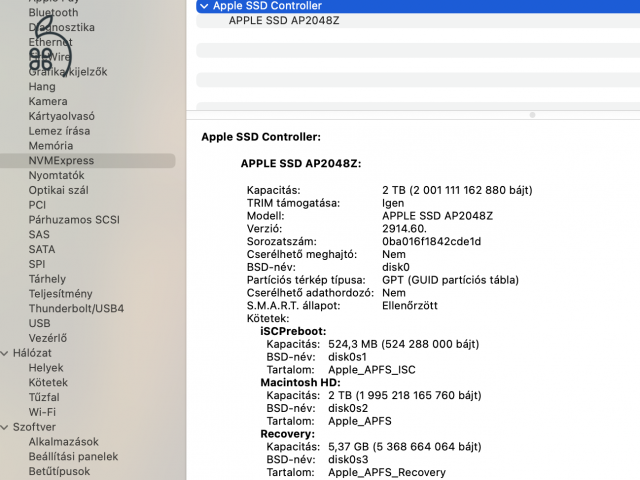Click the 524,3 MB (524 288 000 bájt) capacity
This screenshot has width=640, height=480.
coord(404,344)
